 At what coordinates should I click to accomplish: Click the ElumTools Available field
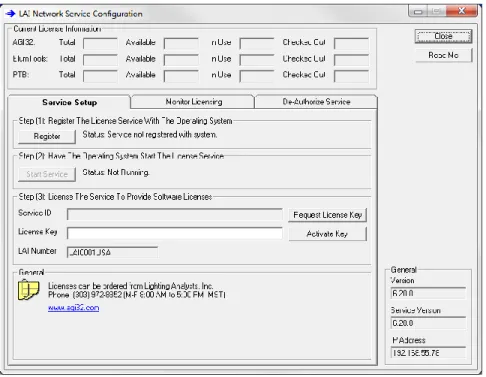pos(181,60)
